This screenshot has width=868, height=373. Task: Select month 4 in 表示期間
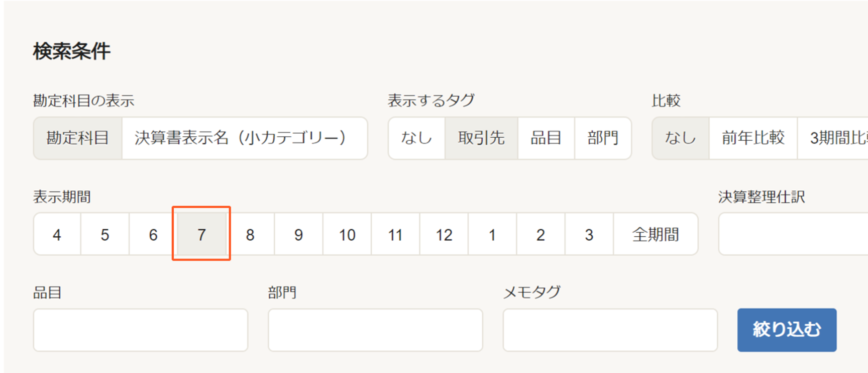pos(57,234)
